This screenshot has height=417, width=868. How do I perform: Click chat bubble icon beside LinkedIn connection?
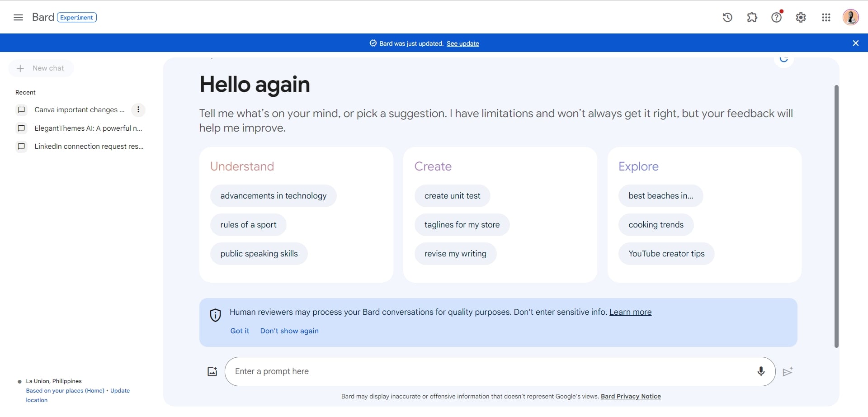click(x=21, y=147)
